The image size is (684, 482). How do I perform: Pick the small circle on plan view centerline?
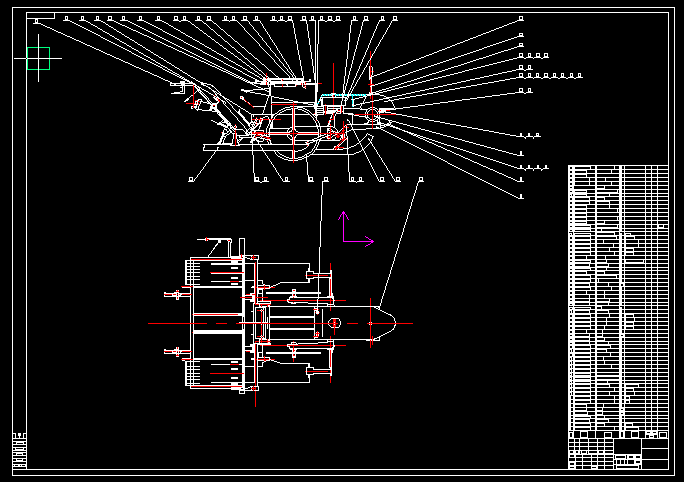[x=335, y=324]
